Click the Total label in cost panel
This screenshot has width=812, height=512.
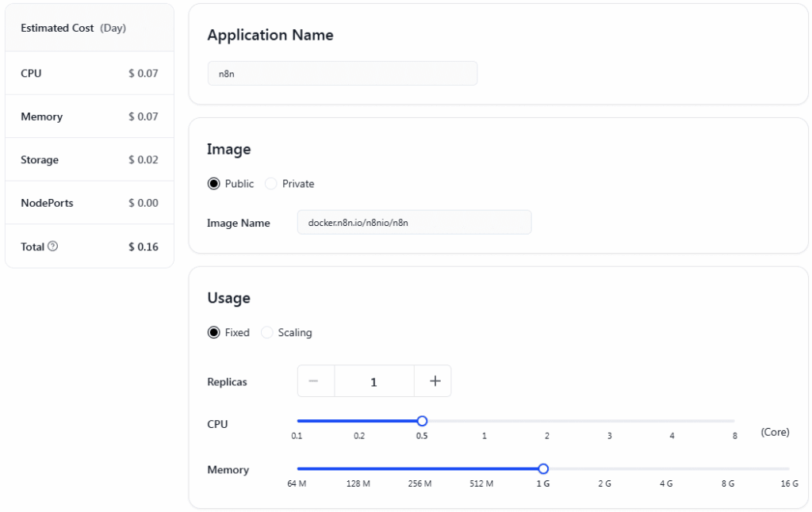click(32, 247)
